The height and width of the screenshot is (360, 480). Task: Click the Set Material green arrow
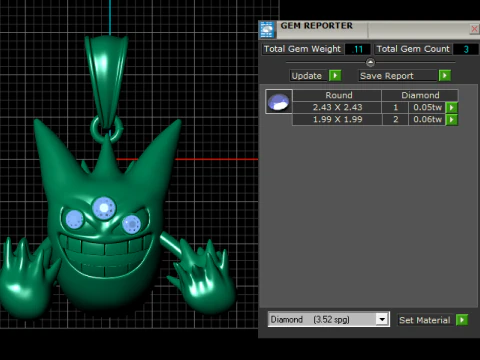[x=462, y=320]
